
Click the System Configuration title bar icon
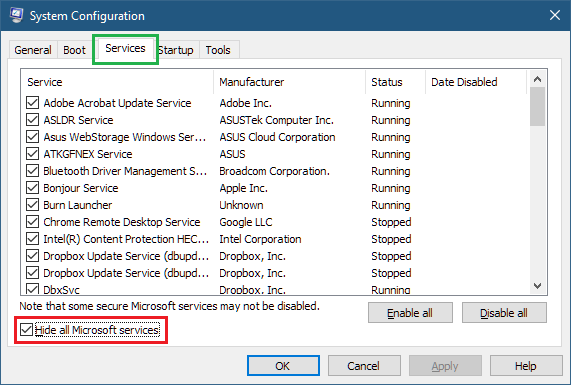coord(16,15)
